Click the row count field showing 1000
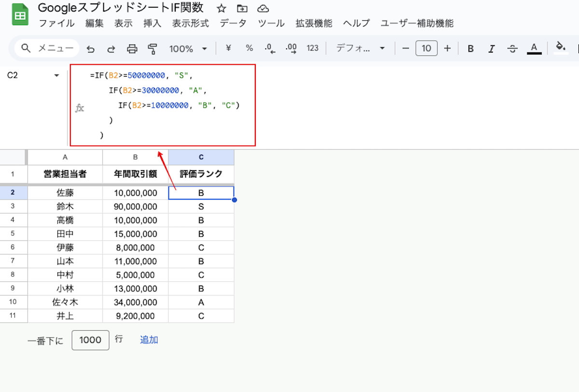Viewport: 579px width, 392px height. pos(91,340)
